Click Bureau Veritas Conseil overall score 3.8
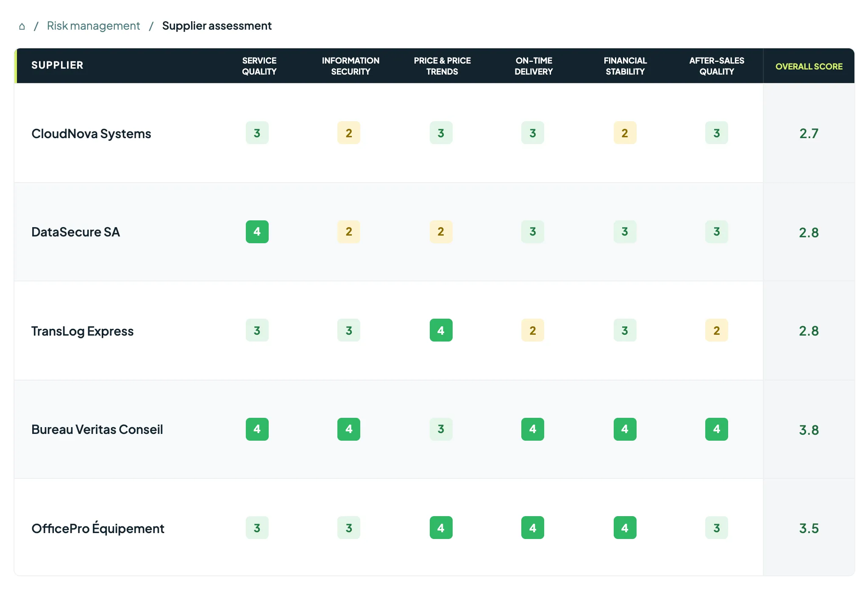Viewport: 868px width, 589px height. point(809,430)
